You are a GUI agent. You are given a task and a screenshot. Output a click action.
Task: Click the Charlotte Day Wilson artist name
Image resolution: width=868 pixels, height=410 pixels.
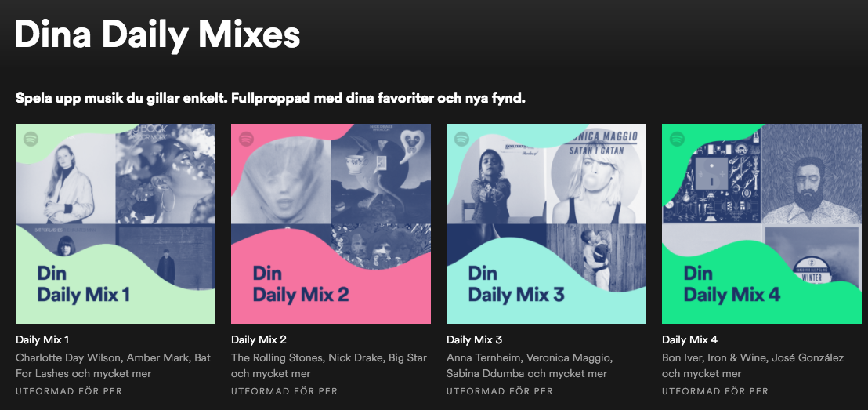click(67, 357)
